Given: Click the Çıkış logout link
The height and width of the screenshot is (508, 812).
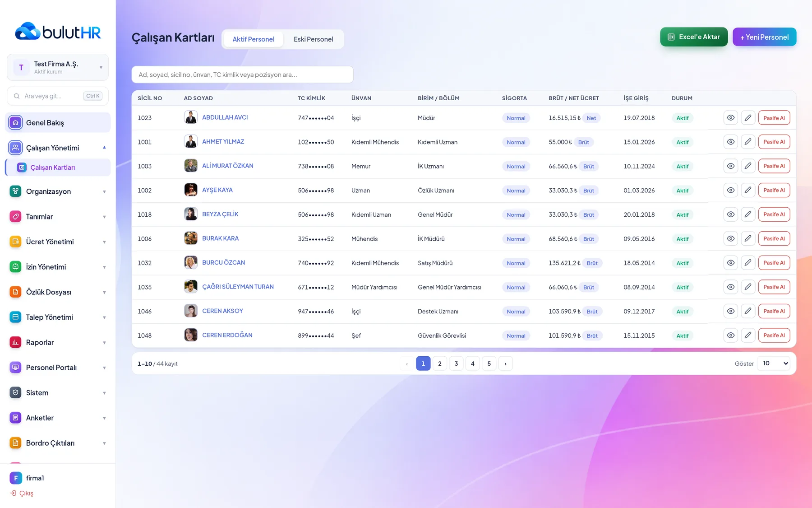Looking at the screenshot, I should pyautogui.click(x=22, y=493).
